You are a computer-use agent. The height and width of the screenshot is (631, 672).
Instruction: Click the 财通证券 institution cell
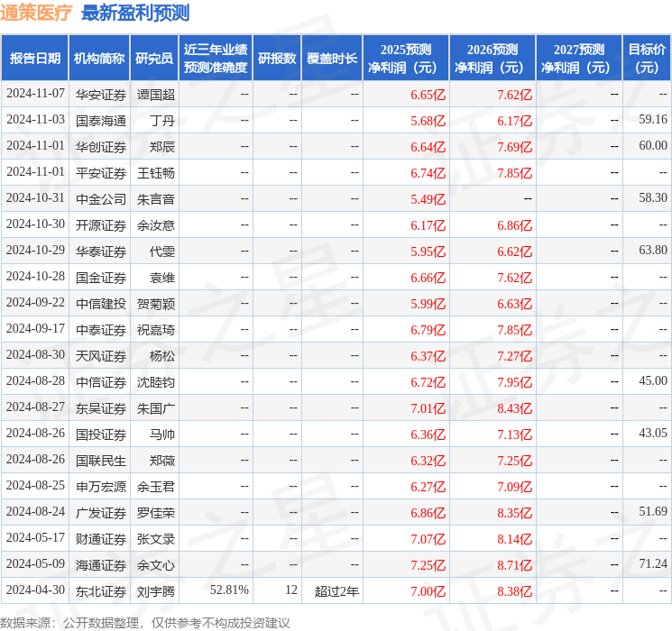coord(101,538)
